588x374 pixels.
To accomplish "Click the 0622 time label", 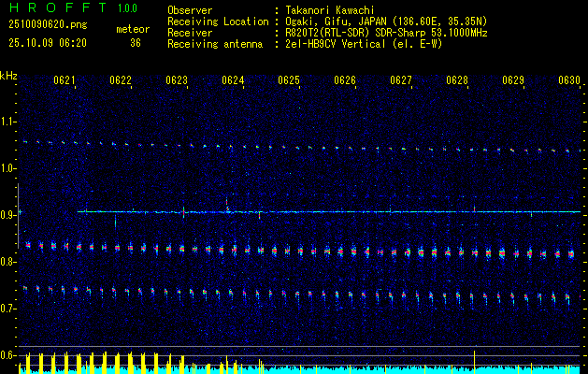I will 121,80.
